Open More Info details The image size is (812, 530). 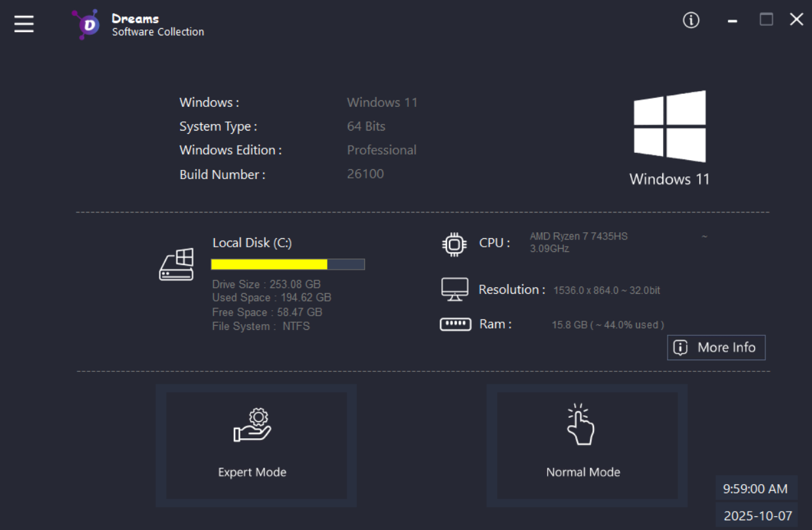[716, 348]
